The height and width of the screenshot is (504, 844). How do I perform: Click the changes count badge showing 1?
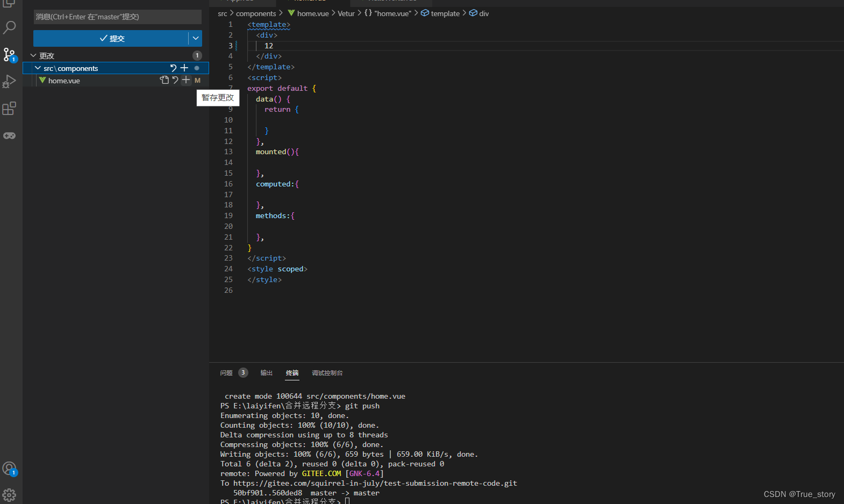(197, 55)
